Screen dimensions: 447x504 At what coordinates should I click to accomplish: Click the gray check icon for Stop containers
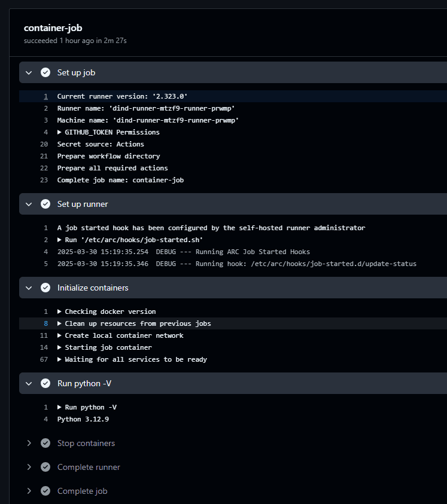[45, 443]
